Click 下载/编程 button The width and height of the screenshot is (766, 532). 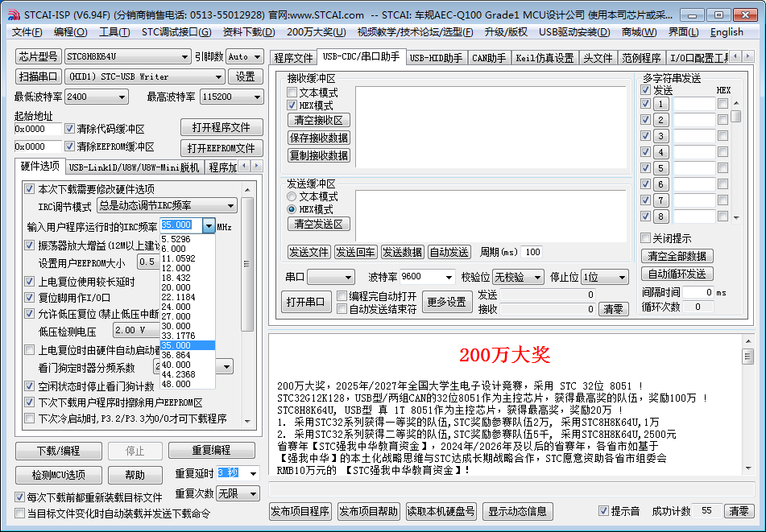tap(59, 451)
